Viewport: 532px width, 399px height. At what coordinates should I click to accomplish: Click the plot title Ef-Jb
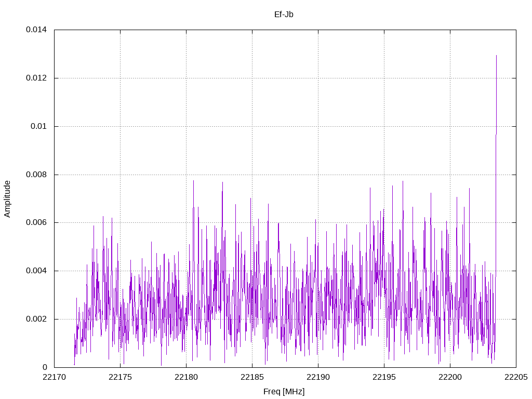[x=284, y=15]
